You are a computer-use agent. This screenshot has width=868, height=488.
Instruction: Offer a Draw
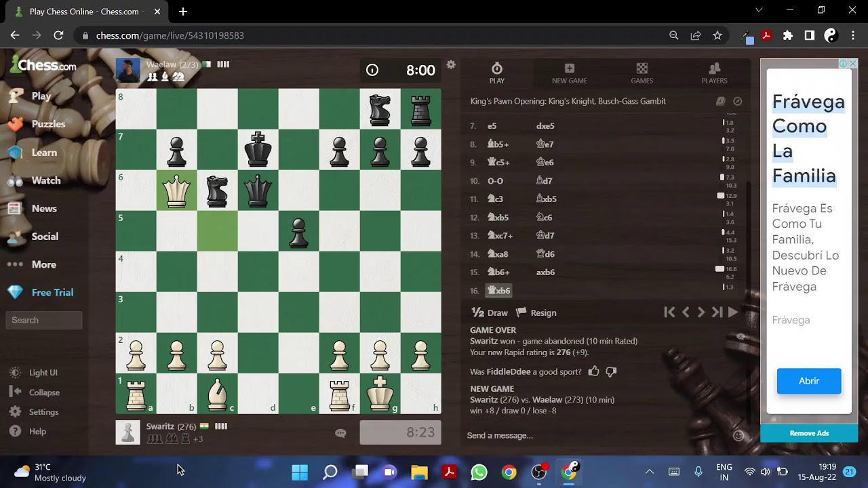tap(490, 312)
